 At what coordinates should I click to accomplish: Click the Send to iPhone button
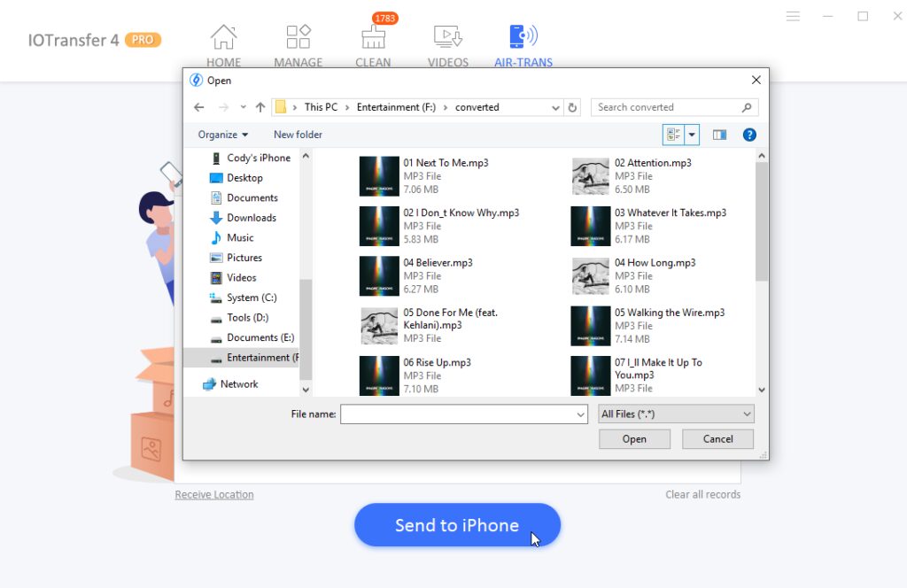(457, 525)
